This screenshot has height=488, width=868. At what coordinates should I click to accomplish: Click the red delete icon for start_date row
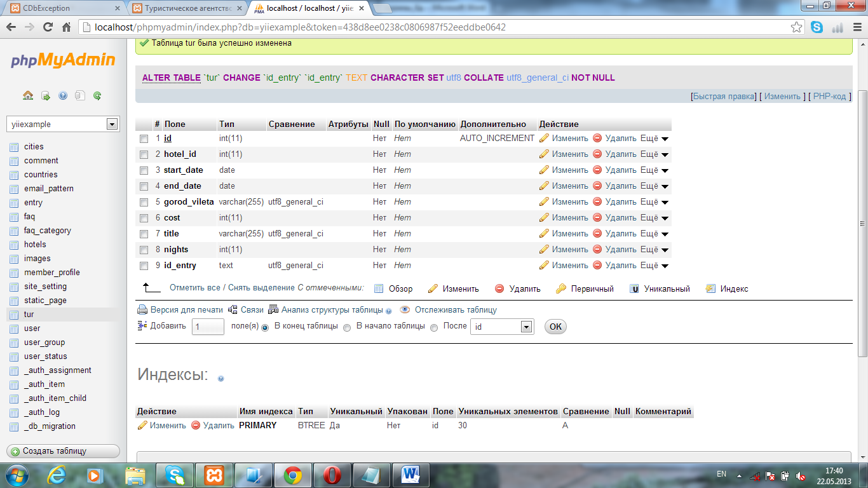click(x=597, y=170)
